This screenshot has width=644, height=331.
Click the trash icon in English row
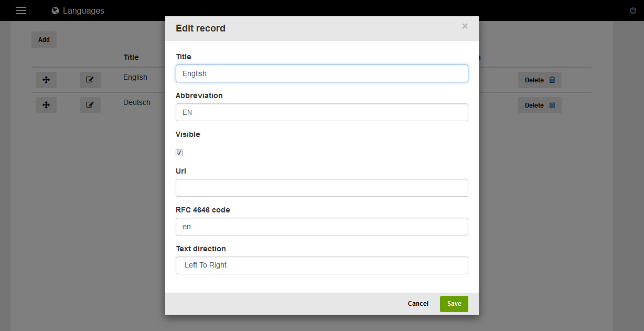(x=552, y=80)
